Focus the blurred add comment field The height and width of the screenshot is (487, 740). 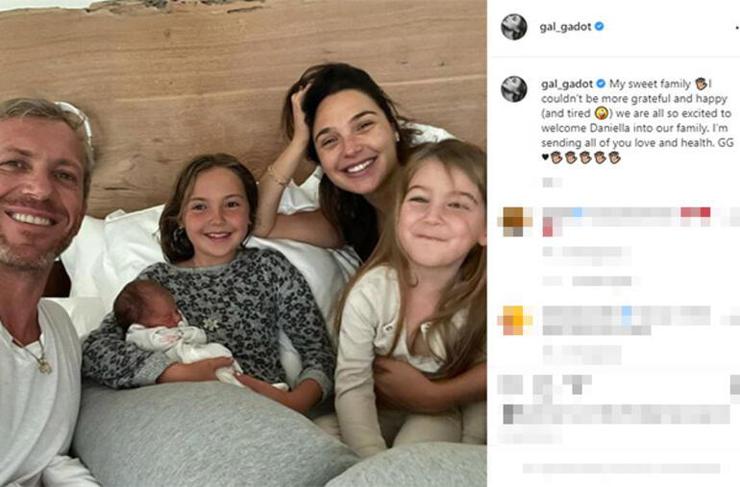pos(621,468)
